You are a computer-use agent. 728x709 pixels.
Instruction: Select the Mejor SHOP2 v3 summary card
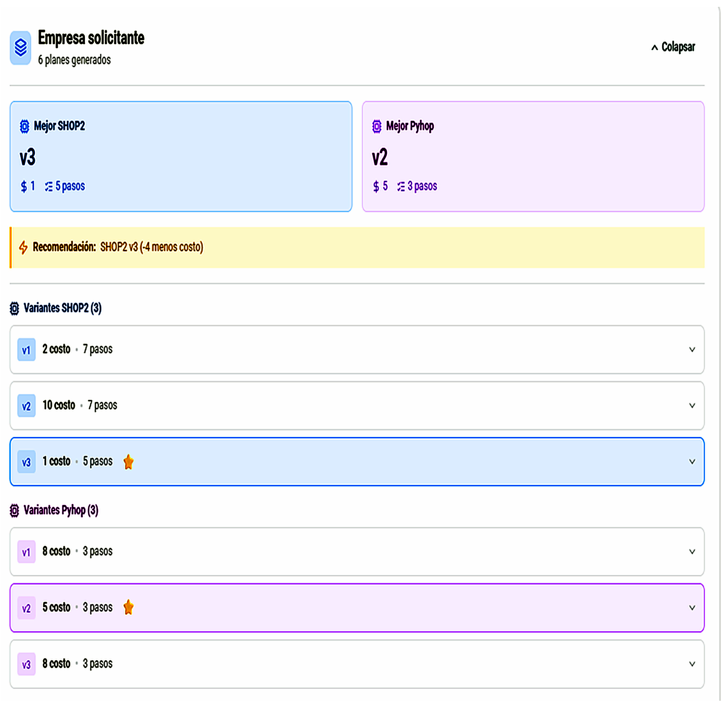[181, 156]
